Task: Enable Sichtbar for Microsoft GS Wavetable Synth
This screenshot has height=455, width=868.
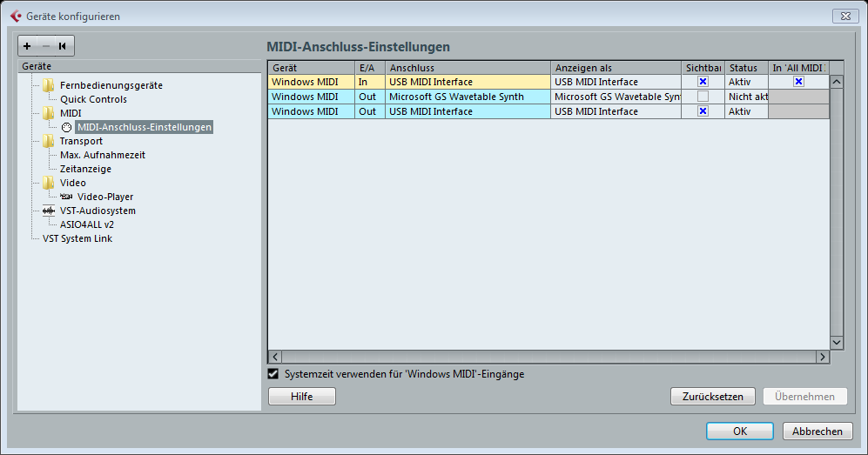Action: [x=703, y=97]
